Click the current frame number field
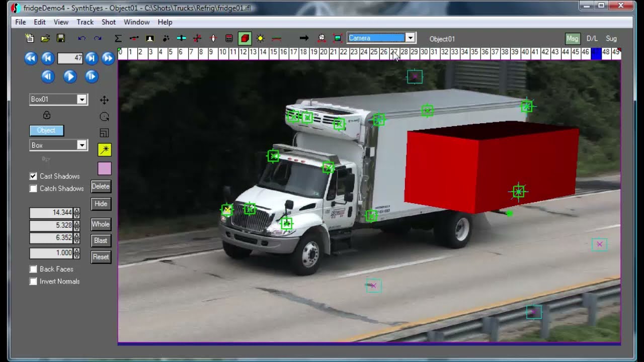The image size is (644, 362). [70, 58]
